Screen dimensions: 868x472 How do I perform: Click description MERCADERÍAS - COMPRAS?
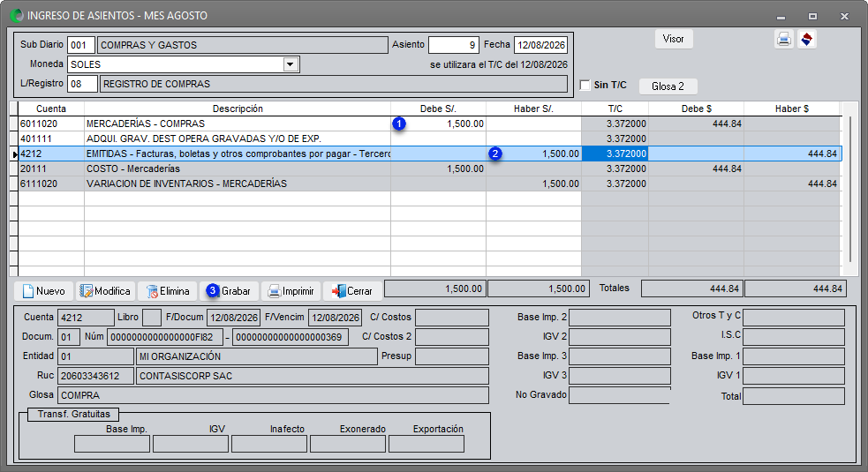coord(146,124)
